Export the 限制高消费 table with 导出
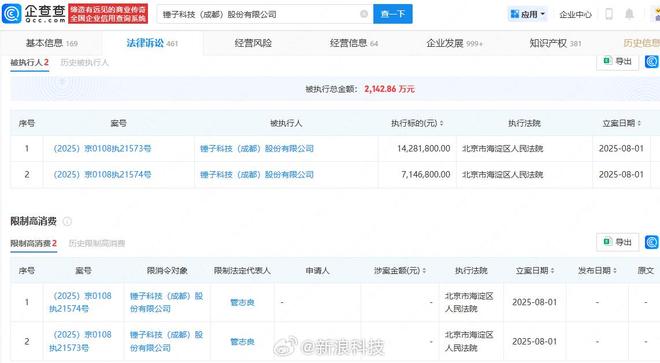The width and height of the screenshot is (660, 363). pyautogui.click(x=617, y=242)
